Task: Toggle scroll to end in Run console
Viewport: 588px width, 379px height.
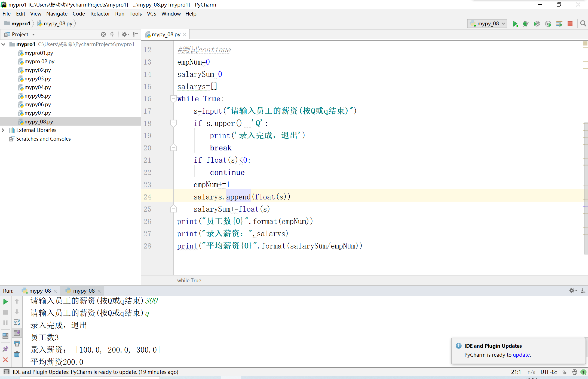Action: tap(17, 333)
